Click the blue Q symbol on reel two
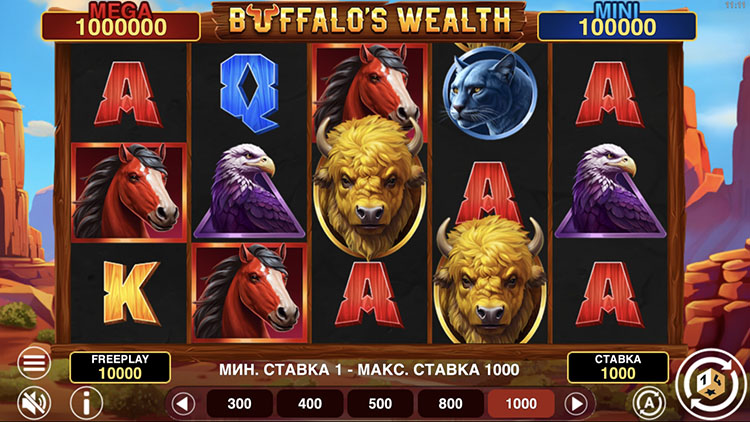750x422 pixels. (249, 93)
